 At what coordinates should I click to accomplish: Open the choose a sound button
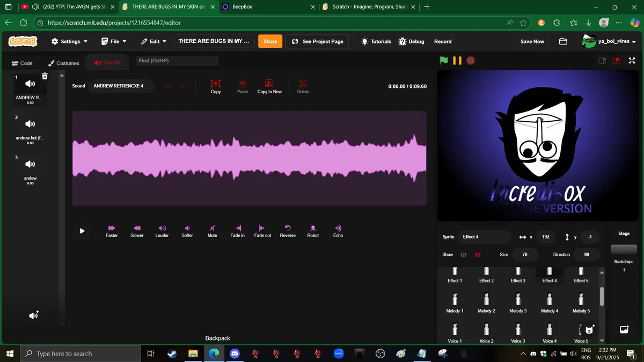pos(34,315)
